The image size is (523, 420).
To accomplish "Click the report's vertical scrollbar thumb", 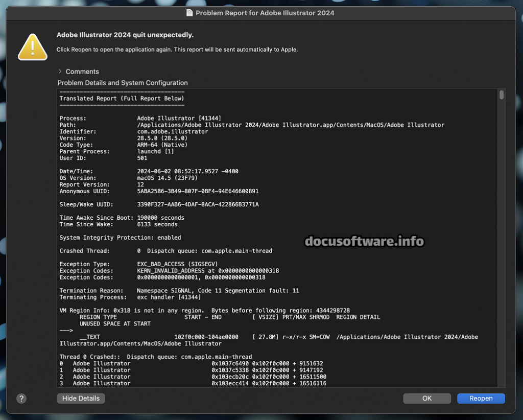I will tap(502, 95).
